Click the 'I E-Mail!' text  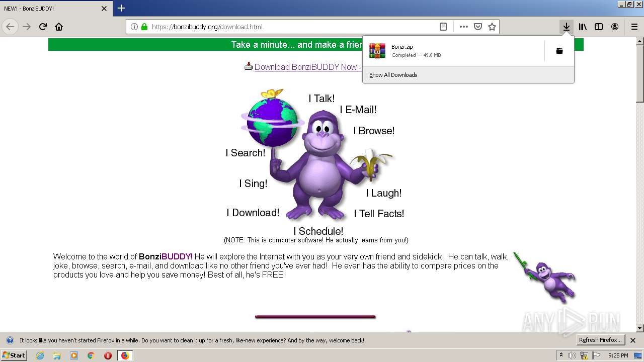pyautogui.click(x=358, y=110)
